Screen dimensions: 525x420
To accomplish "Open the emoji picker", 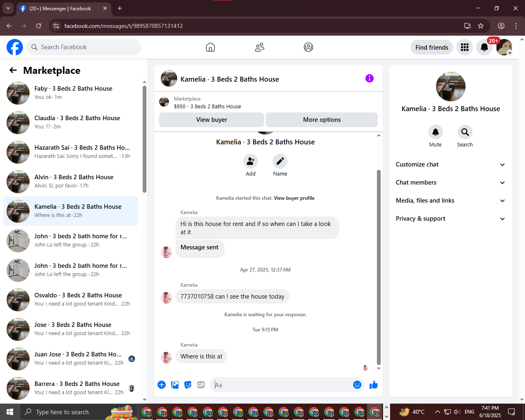I will [357, 385].
